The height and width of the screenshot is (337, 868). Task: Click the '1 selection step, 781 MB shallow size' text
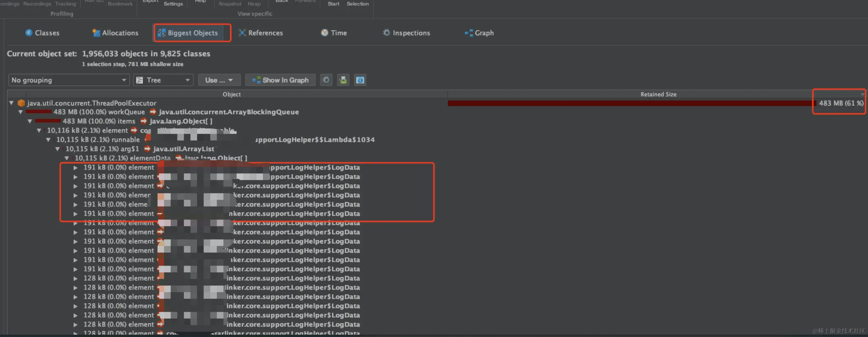tap(132, 64)
